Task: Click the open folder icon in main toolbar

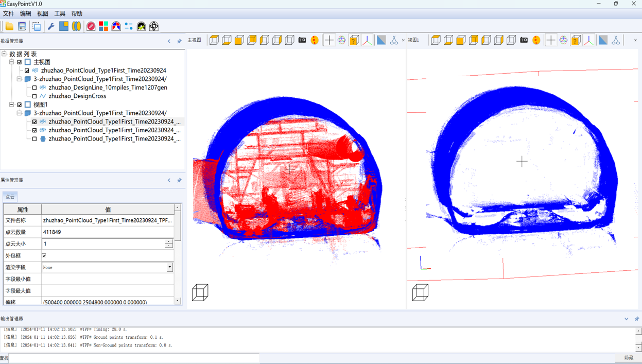Action: coord(9,26)
